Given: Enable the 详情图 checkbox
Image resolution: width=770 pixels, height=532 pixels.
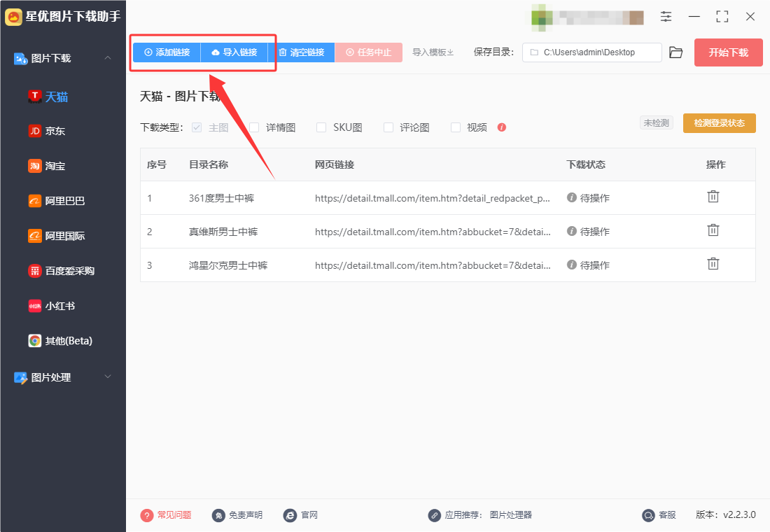Looking at the screenshot, I should (x=254, y=127).
